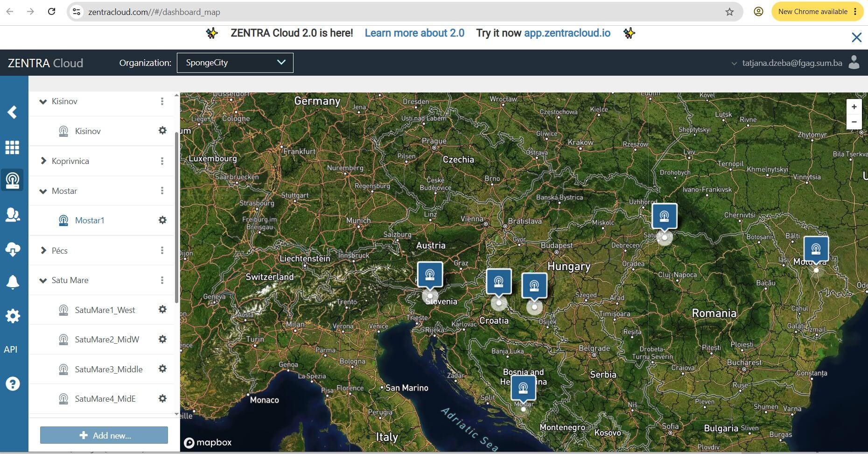
Task: Open the Chrome profile icon
Action: point(758,12)
